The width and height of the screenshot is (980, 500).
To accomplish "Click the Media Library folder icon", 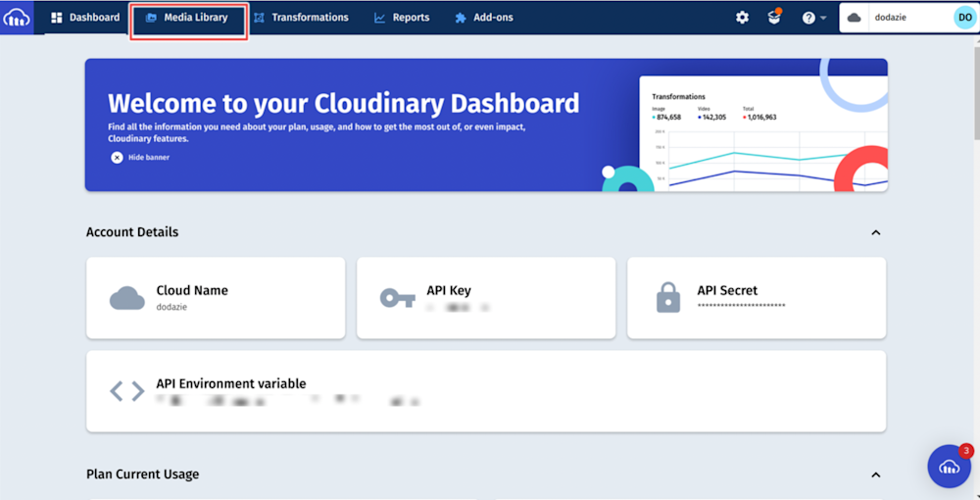I will click(x=151, y=18).
